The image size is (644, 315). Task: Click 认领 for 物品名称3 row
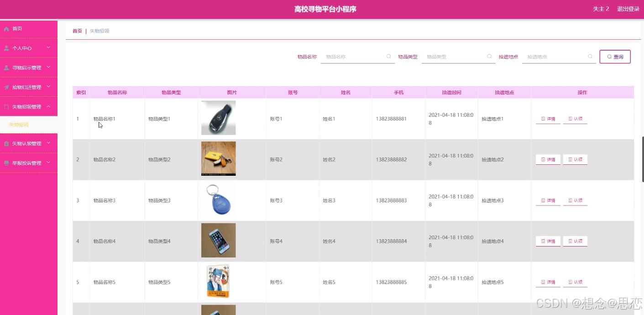(x=575, y=200)
